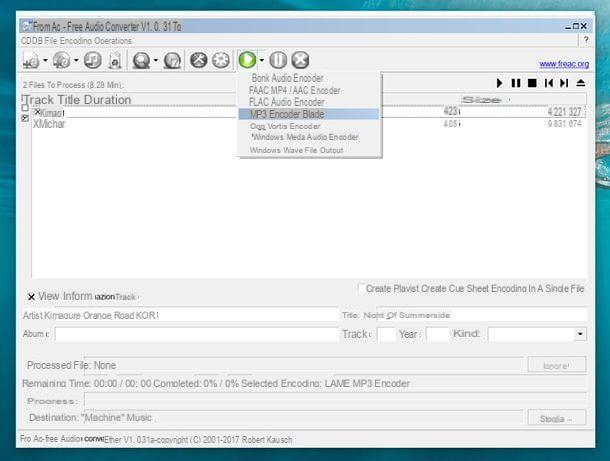Browse destination with Sfoglia button
Screen dimensions: 610x461
tap(557, 419)
